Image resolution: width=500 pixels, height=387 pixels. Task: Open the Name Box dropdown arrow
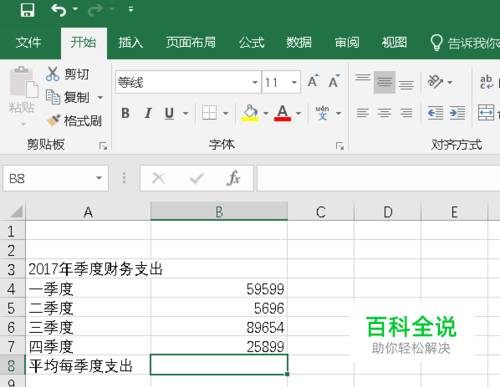tap(99, 178)
